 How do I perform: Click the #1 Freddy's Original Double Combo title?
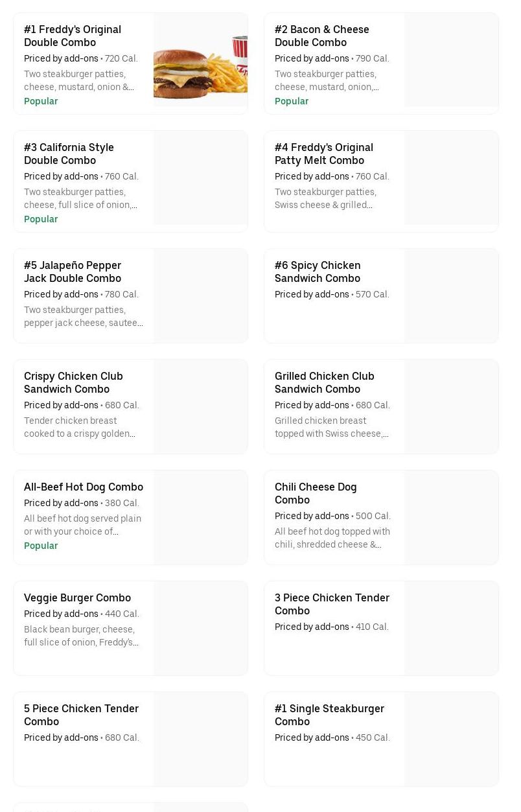tap(72, 36)
